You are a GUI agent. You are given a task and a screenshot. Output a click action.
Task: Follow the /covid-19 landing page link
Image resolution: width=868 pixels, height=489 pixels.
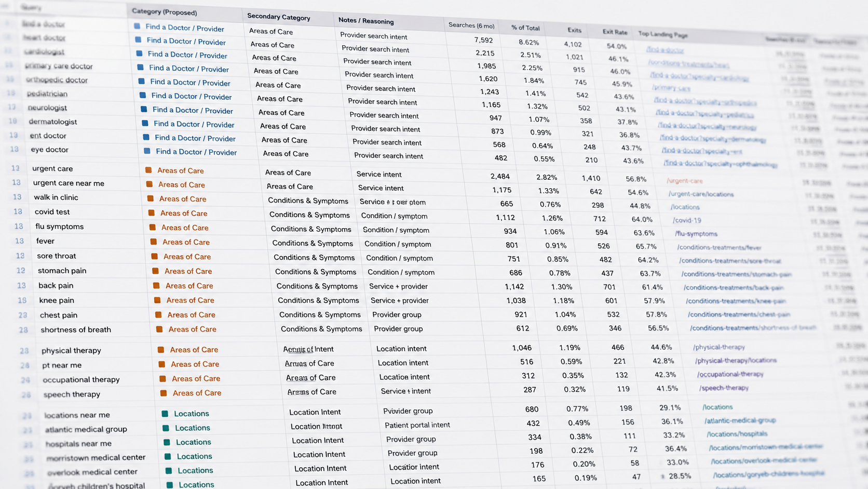[x=687, y=220]
